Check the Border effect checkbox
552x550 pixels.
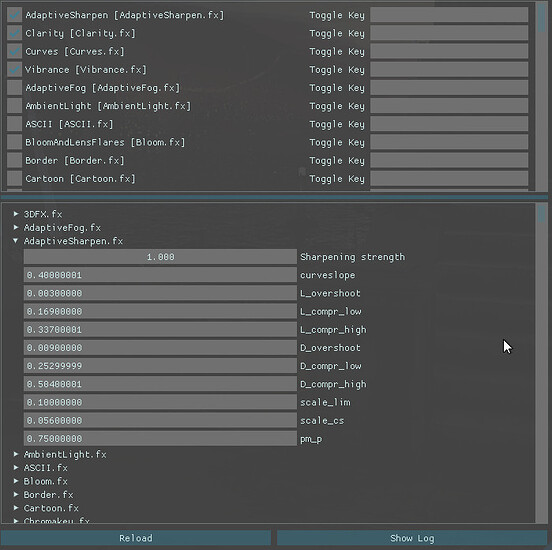[14, 161]
